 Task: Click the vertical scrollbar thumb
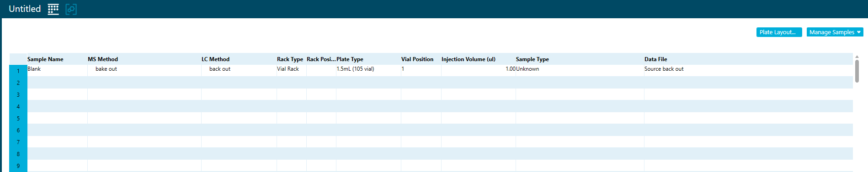pos(857,71)
